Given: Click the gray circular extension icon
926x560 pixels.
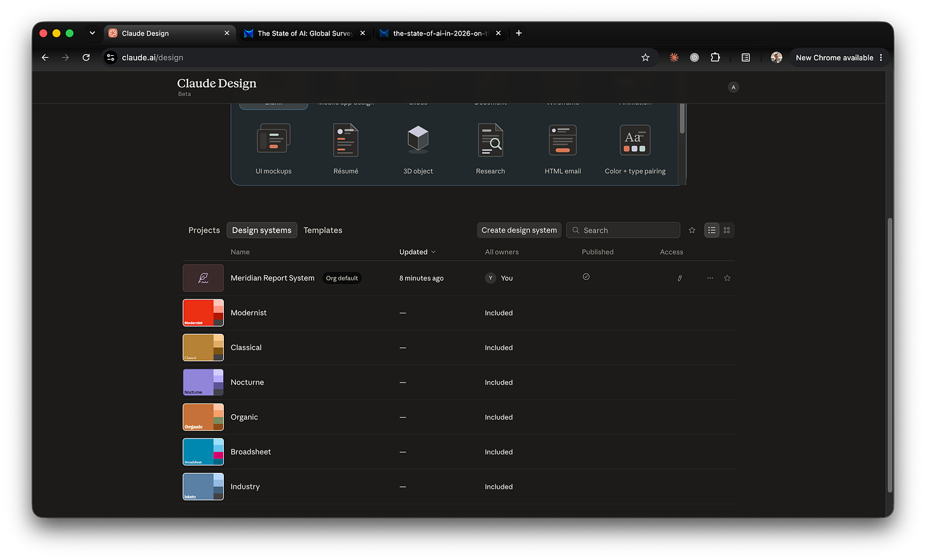Looking at the screenshot, I should coord(694,57).
